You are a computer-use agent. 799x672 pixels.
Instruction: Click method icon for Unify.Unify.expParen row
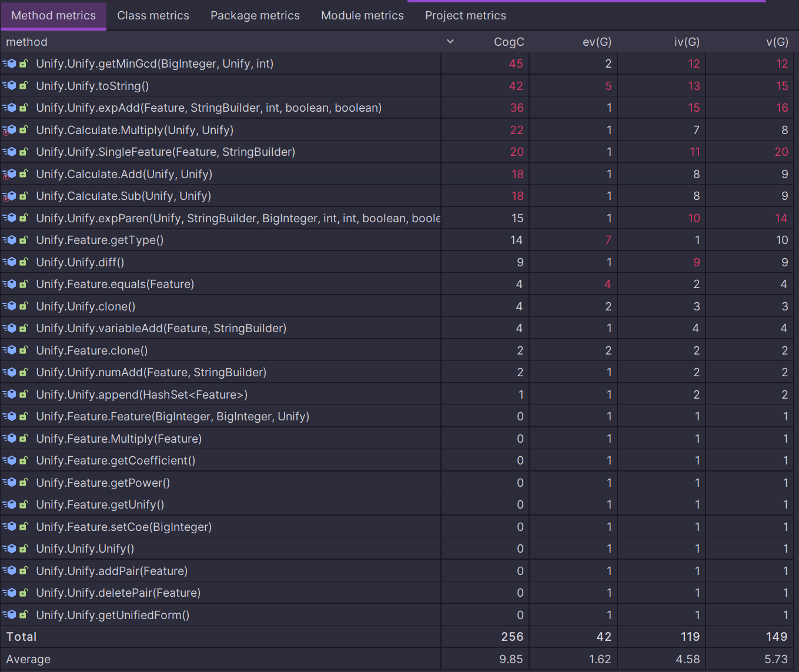(x=9, y=218)
